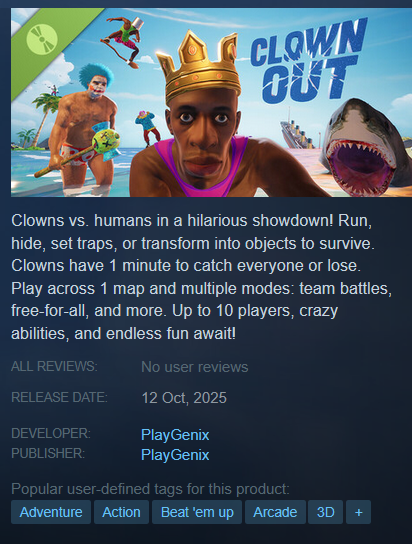Select the Action tag
Image resolution: width=412 pixels, height=544 pixels.
coord(121,512)
